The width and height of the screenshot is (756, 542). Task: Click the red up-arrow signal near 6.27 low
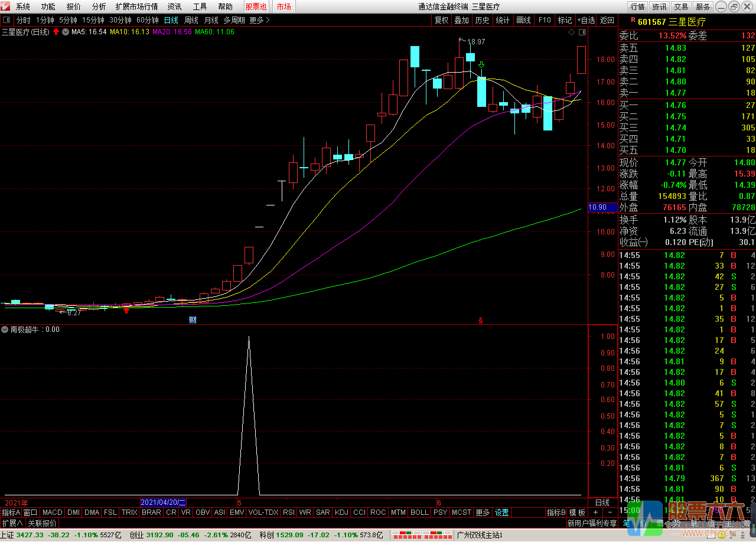click(x=126, y=310)
